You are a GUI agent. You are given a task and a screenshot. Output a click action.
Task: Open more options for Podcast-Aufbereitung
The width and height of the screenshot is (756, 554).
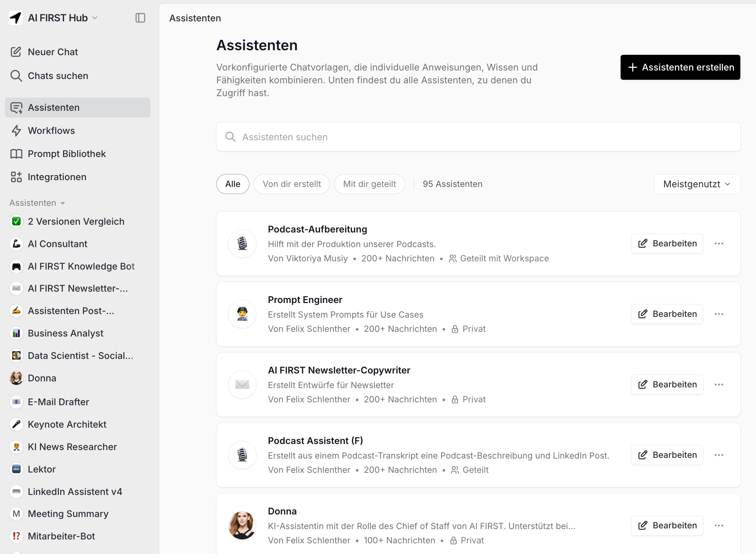pos(719,244)
